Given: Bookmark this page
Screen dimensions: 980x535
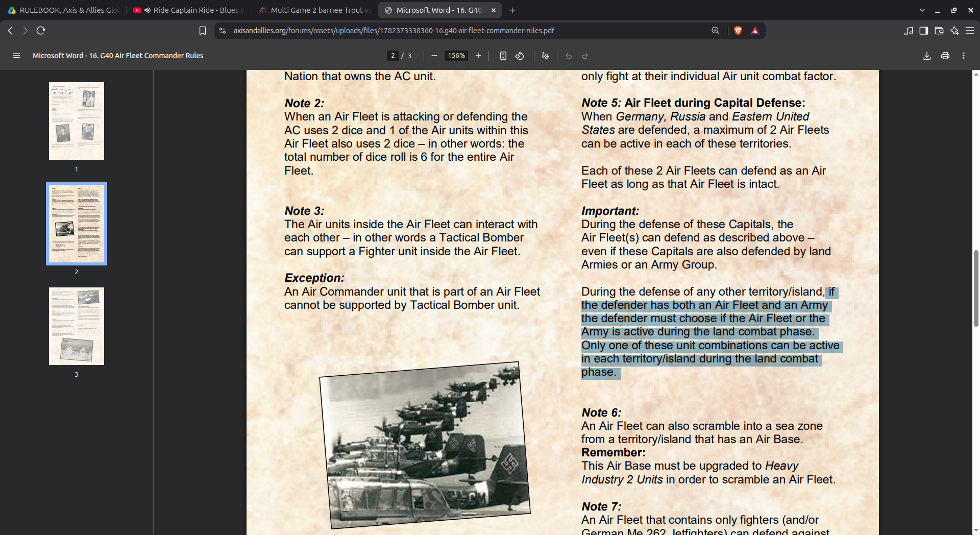Looking at the screenshot, I should pos(203,31).
